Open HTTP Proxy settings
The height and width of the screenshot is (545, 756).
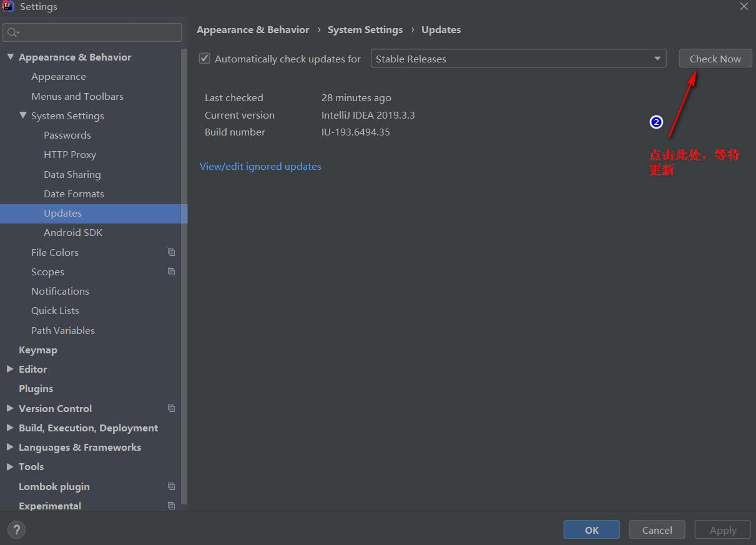(x=70, y=154)
